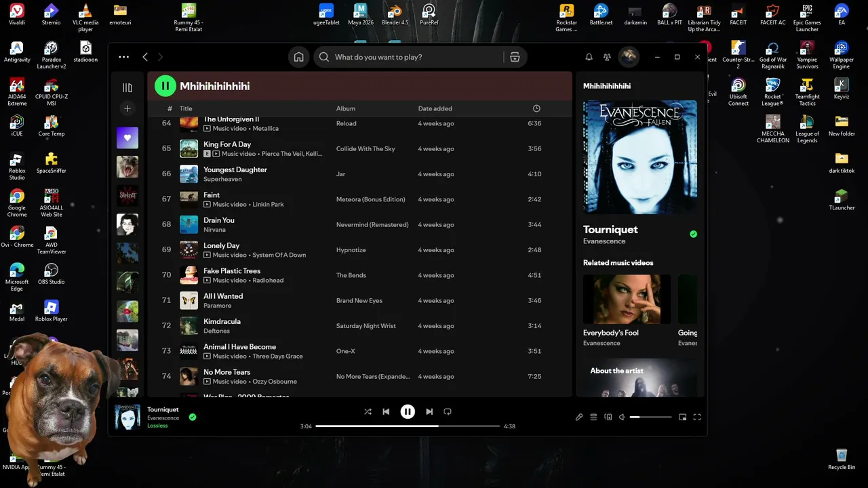This screenshot has width=868, height=488.
Task: Sort tracks by the Date added header
Action: [x=435, y=108]
